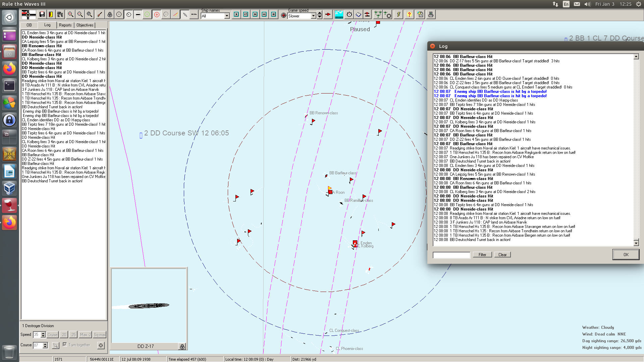Save game with floppy disk icon
Viewport: 644px width, 362px height.
click(42, 14)
